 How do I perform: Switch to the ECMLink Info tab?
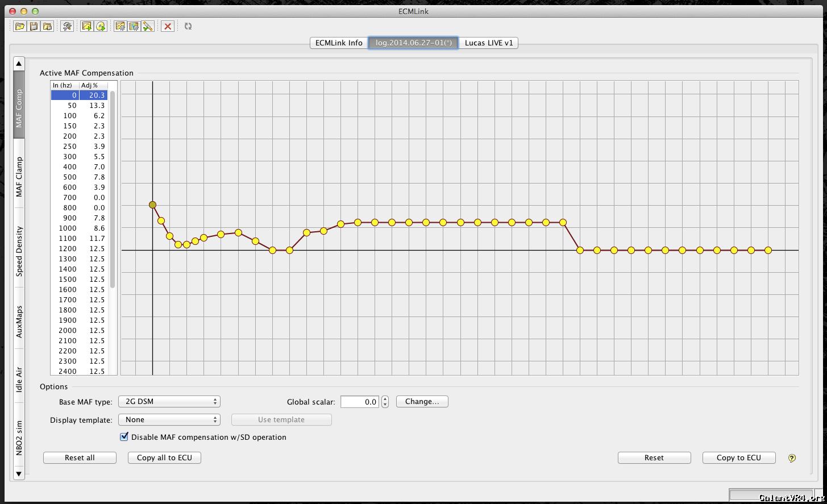pos(339,43)
